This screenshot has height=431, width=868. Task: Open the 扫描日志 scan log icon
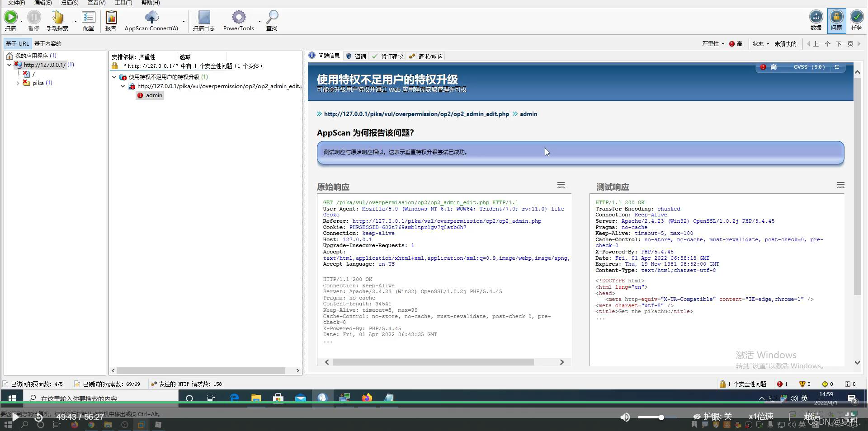click(204, 18)
